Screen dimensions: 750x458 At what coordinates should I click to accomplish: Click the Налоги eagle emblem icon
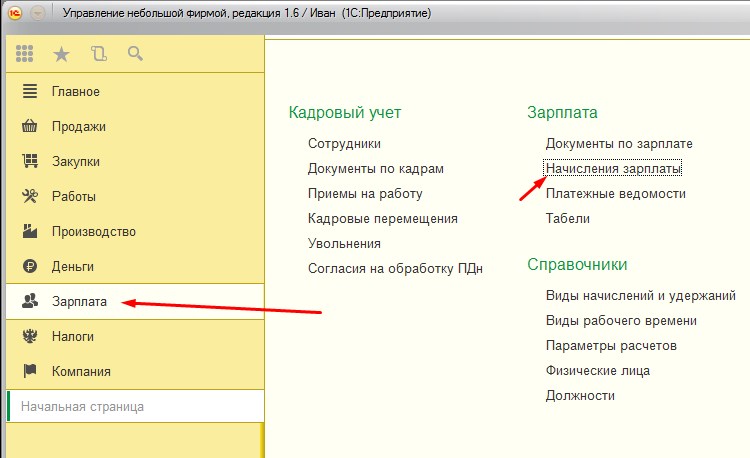tap(30, 336)
